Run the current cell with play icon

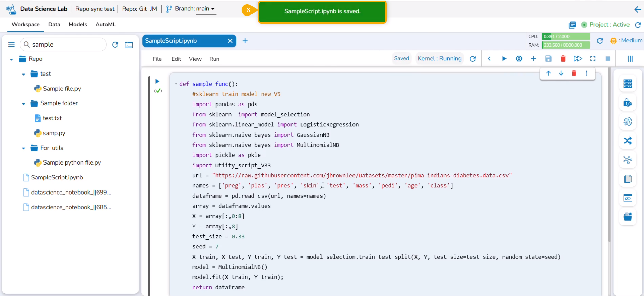[x=504, y=59]
